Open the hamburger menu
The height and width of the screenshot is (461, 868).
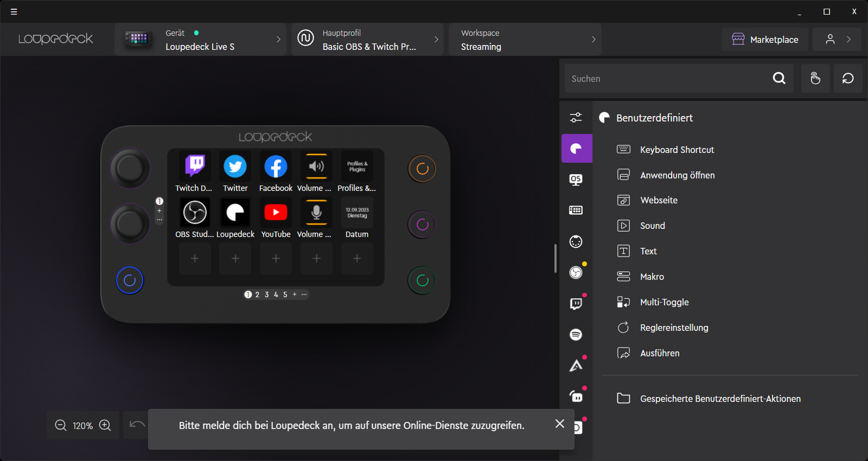click(x=14, y=11)
